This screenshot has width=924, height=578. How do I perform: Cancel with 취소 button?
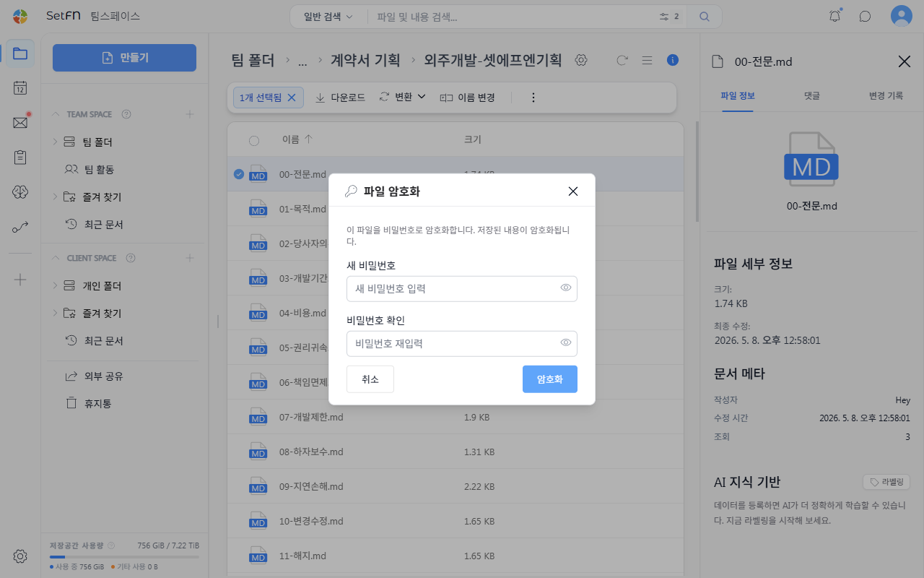coord(370,379)
